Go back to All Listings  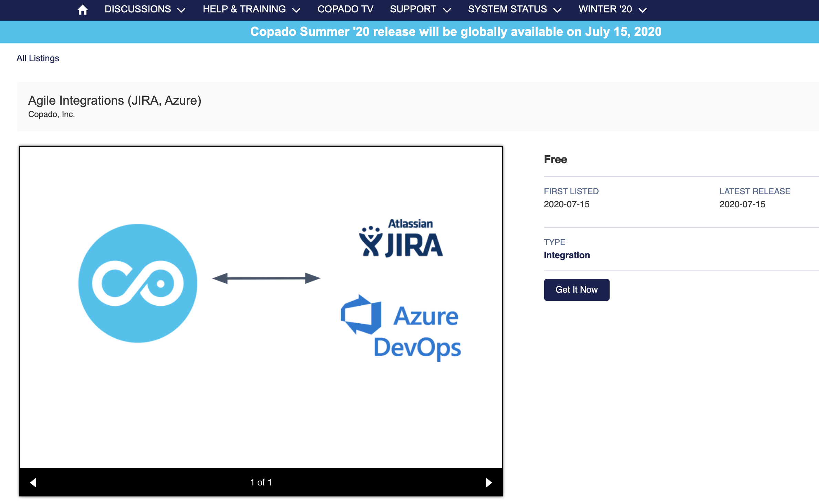pos(38,58)
